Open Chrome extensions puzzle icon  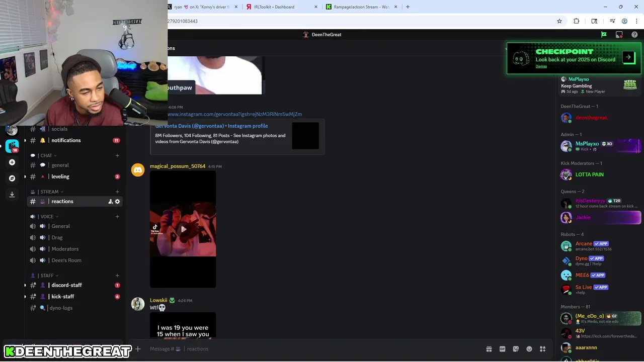[x=577, y=21]
